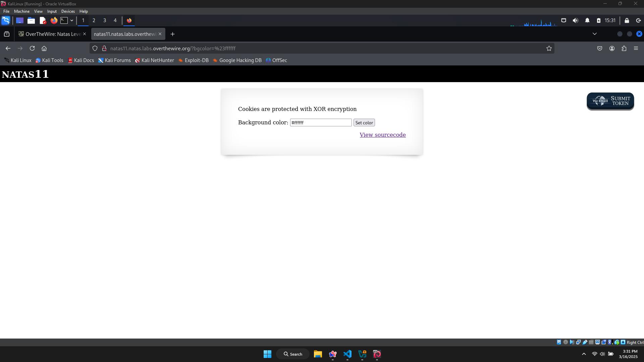Open Windows Start menu
Screen dimensions: 644x362
click(267, 354)
